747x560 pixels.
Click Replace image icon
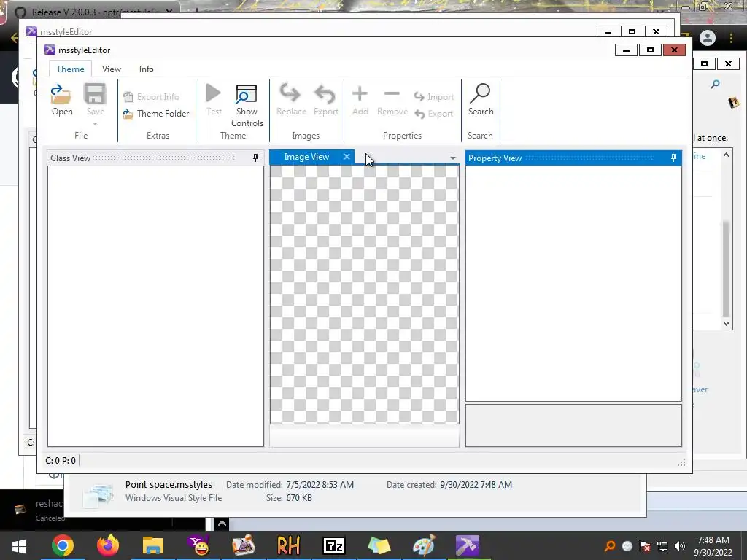tap(290, 93)
